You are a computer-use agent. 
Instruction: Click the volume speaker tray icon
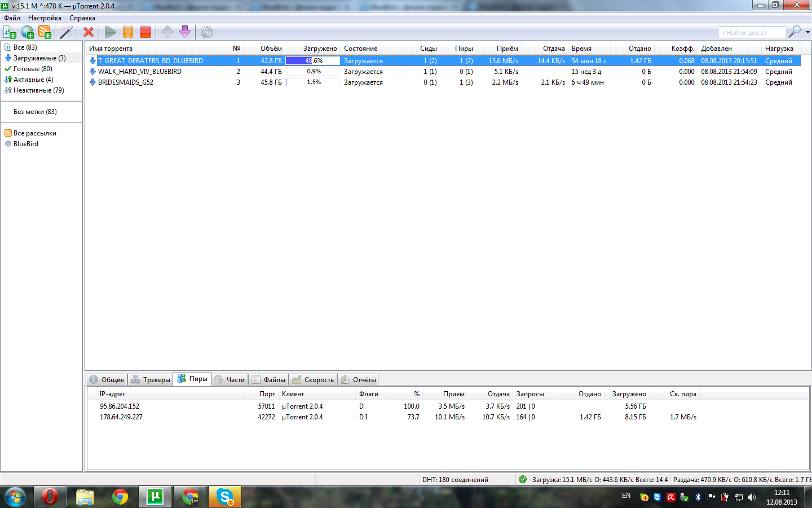tap(752, 497)
